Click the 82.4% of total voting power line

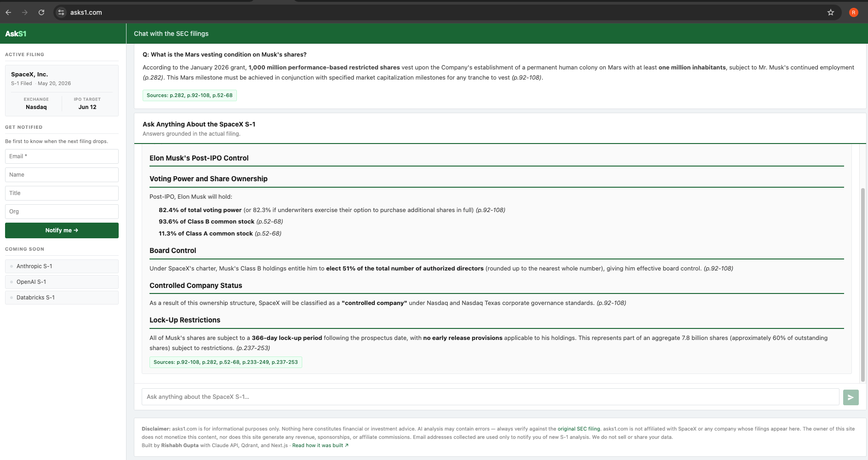coord(332,210)
